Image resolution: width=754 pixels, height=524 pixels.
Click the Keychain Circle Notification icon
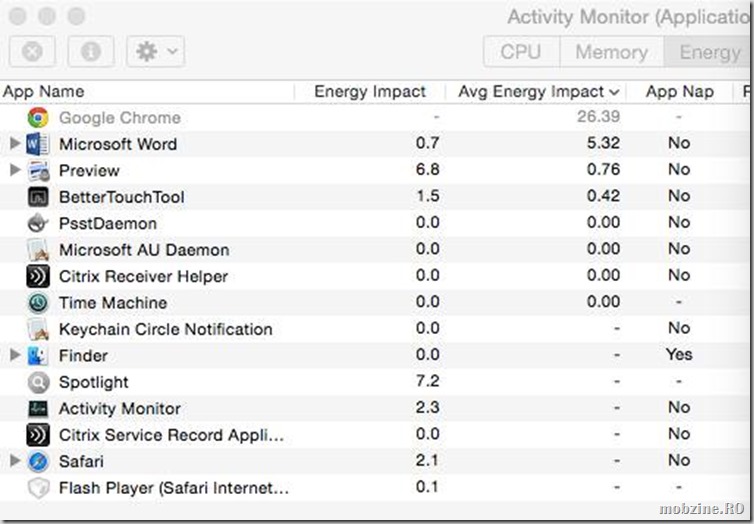(38, 329)
